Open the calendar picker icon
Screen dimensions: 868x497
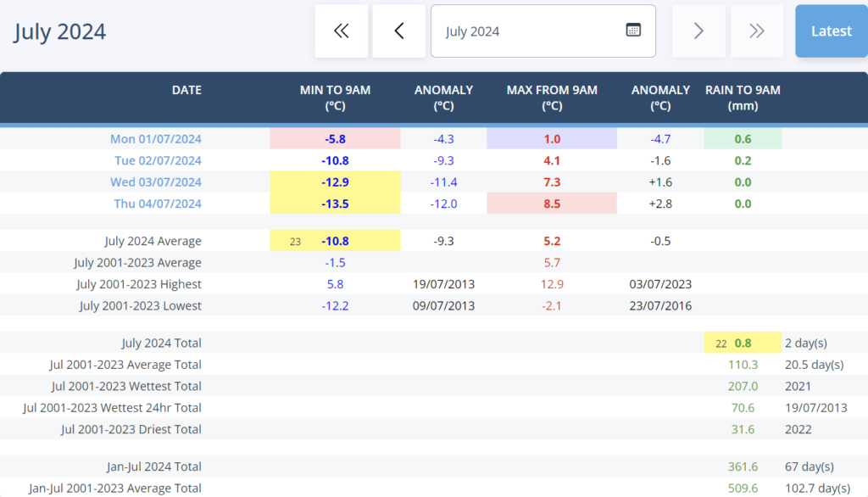(633, 31)
